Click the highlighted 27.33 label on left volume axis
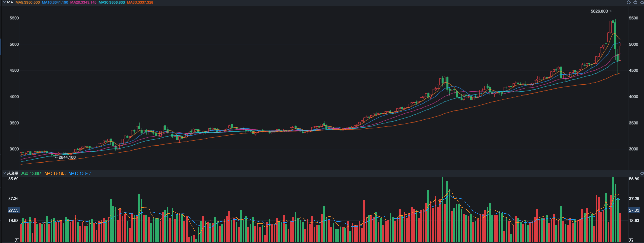 pyautogui.click(x=14, y=210)
